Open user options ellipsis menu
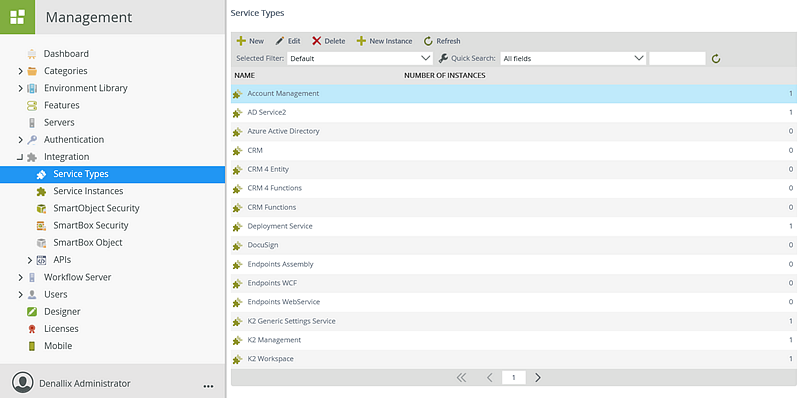 click(208, 386)
